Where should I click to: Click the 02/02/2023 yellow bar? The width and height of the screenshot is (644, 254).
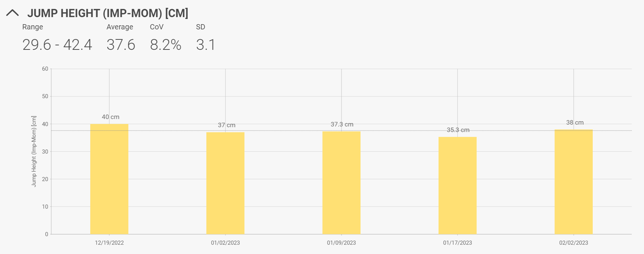(573, 181)
